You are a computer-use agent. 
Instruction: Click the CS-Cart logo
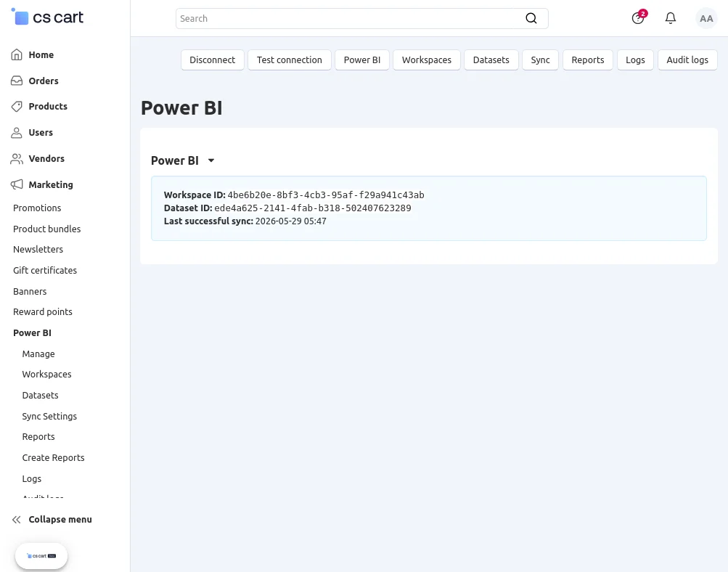tap(47, 17)
